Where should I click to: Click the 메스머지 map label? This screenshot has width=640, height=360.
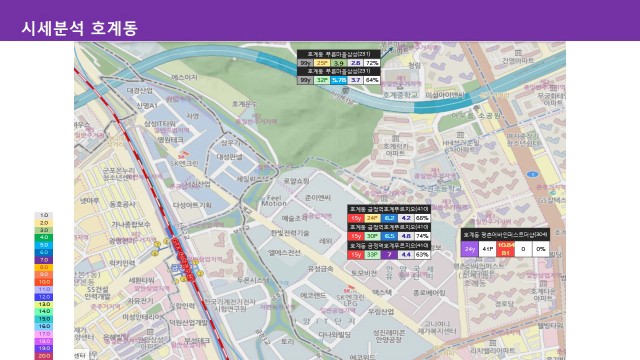[184, 77]
